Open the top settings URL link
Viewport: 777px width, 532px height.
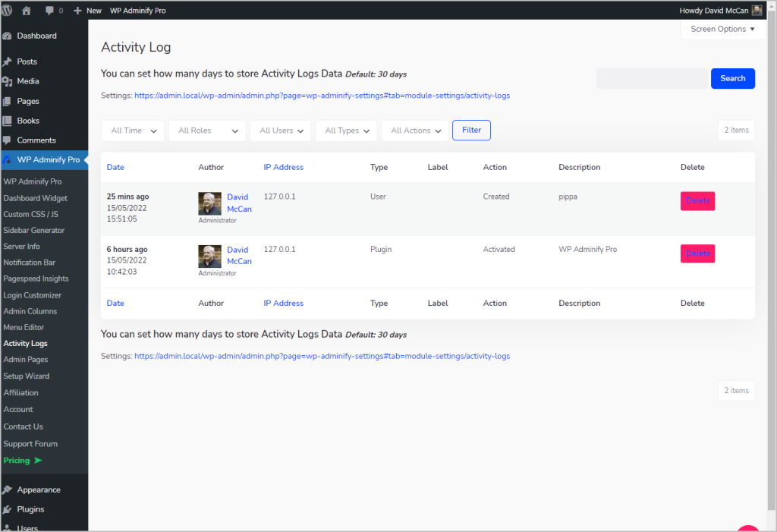322,96
